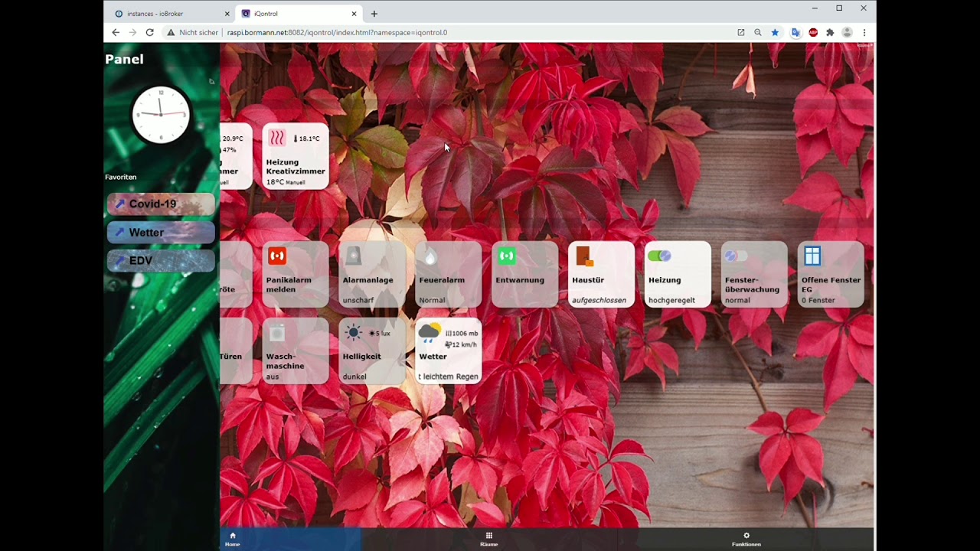Switch to the instances - ioBroker browser tab

(x=170, y=14)
